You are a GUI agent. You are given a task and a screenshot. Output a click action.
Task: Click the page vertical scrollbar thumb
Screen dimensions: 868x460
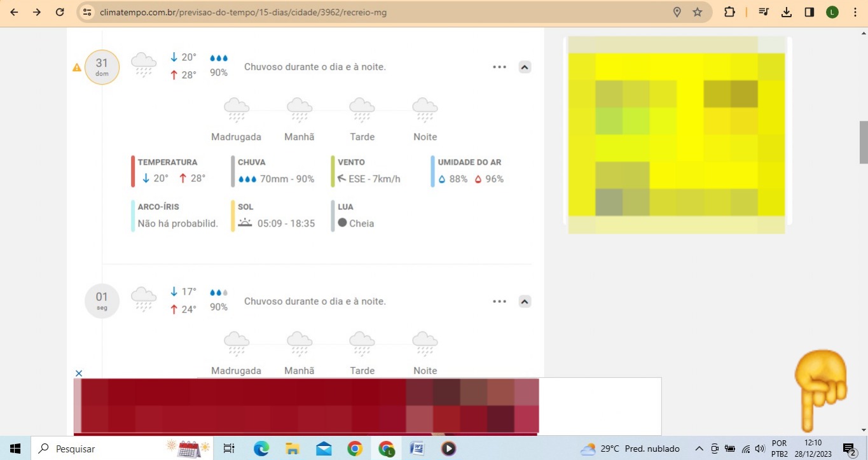(864, 143)
